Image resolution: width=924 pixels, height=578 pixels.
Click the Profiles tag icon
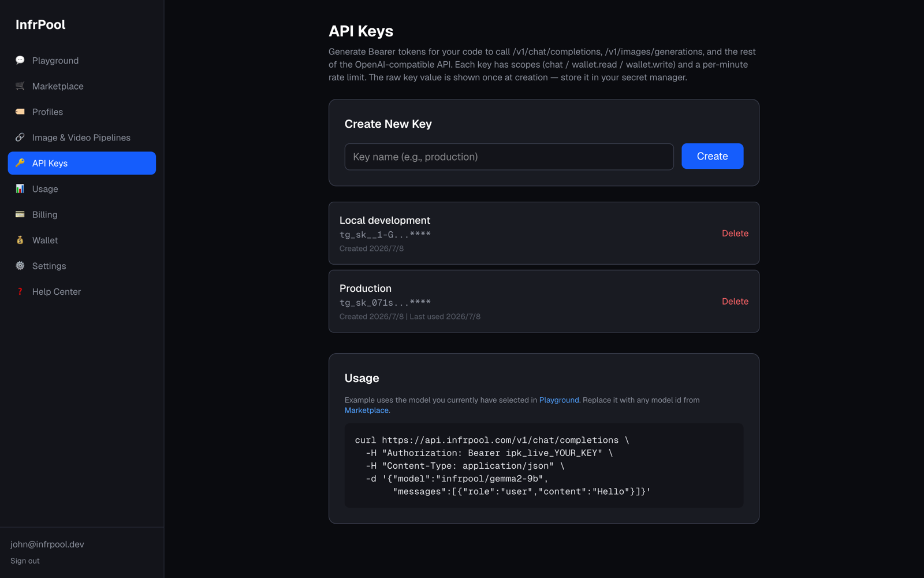click(20, 112)
